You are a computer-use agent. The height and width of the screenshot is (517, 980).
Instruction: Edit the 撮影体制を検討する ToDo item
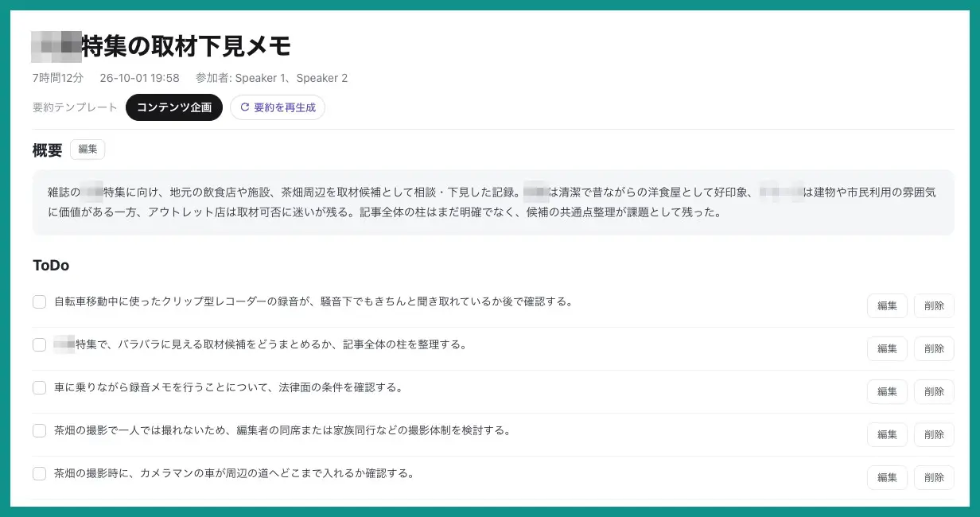887,434
